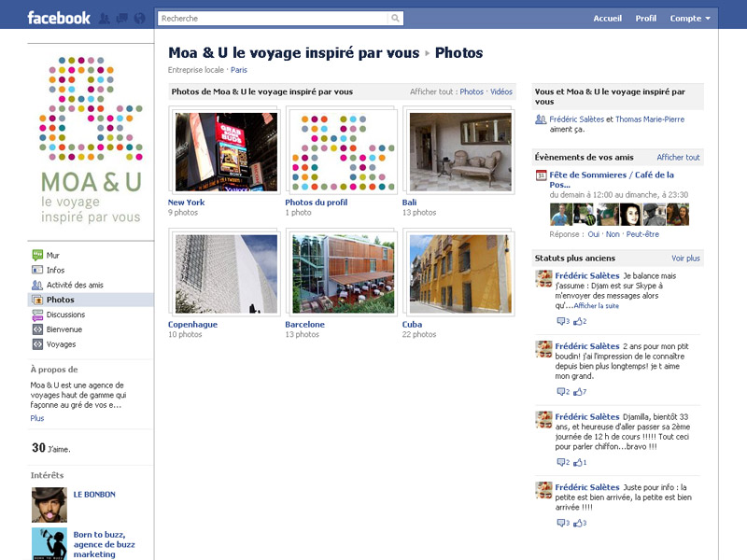This screenshot has height=560, width=747.
Task: Click the friends icon beside Frédéric Salètes et Thomas
Action: 541,119
